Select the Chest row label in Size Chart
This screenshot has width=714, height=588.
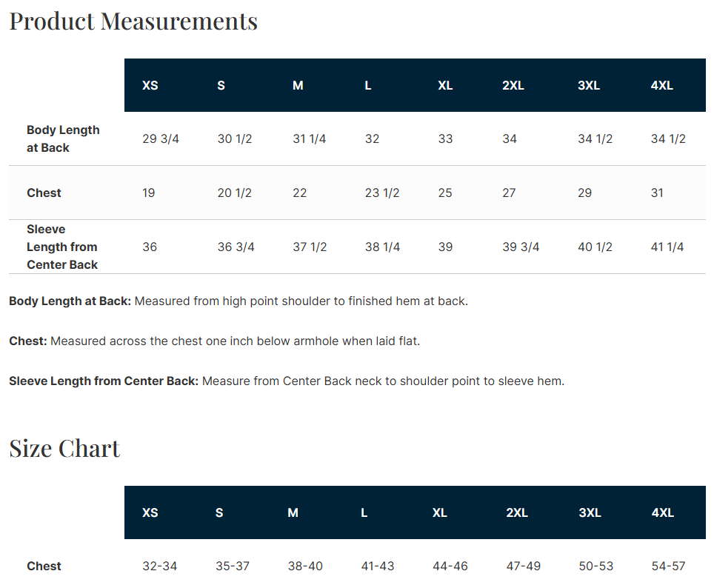[x=44, y=566]
